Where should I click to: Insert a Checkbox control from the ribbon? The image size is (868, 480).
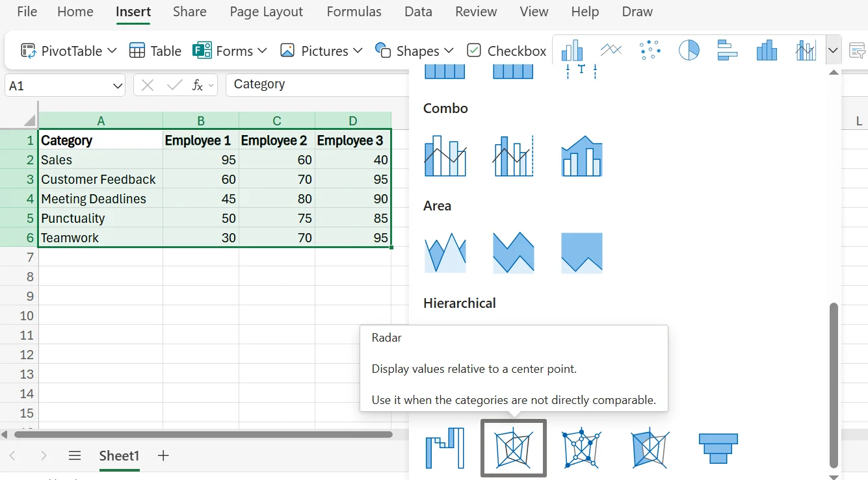tap(506, 50)
